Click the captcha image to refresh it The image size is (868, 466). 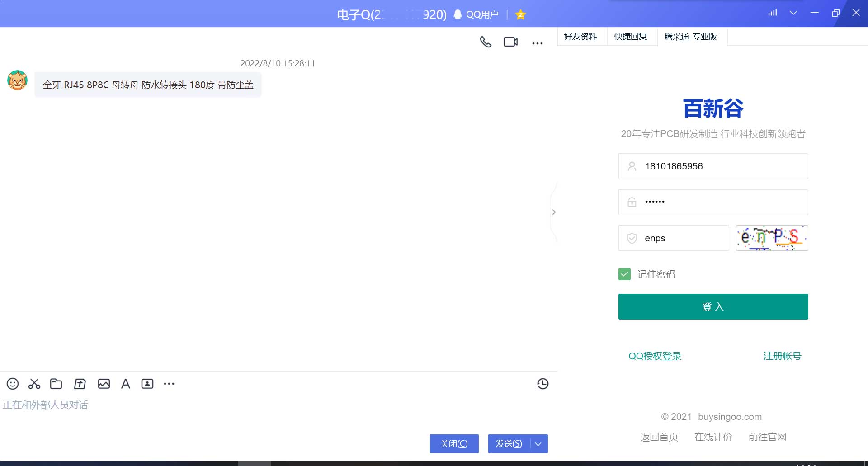(x=771, y=238)
